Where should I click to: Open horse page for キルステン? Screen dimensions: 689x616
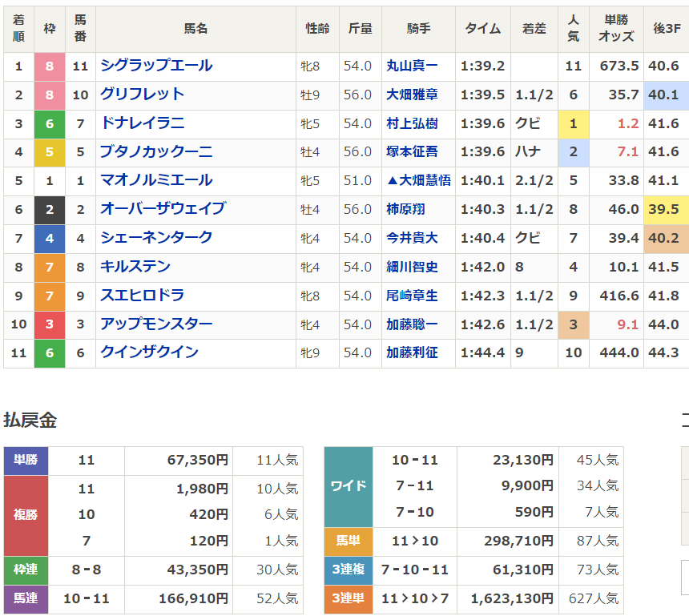135,267
